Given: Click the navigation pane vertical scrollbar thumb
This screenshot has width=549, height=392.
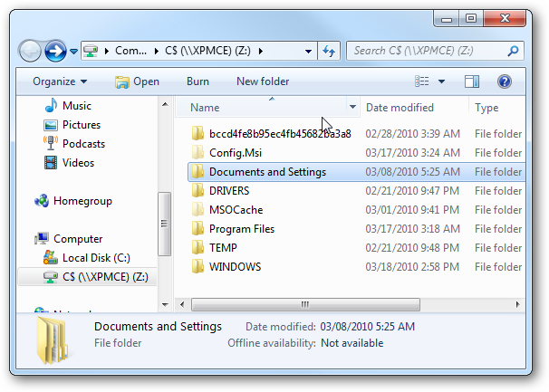Looking at the screenshot, I should [164, 224].
